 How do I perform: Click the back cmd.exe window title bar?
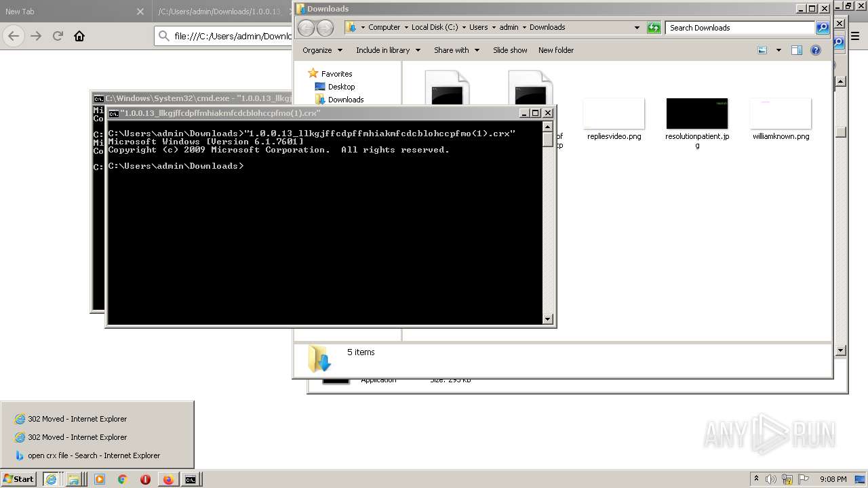(192, 98)
